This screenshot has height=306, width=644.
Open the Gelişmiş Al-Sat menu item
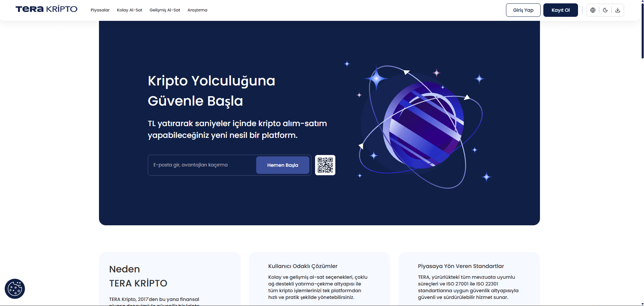[x=165, y=10]
